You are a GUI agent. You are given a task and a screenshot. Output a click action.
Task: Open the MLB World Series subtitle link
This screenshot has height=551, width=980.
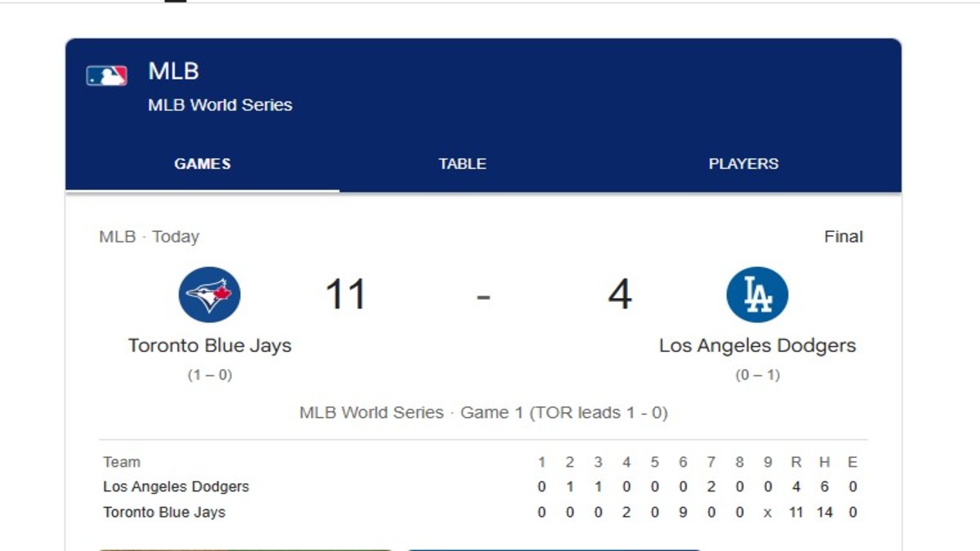[x=220, y=104]
